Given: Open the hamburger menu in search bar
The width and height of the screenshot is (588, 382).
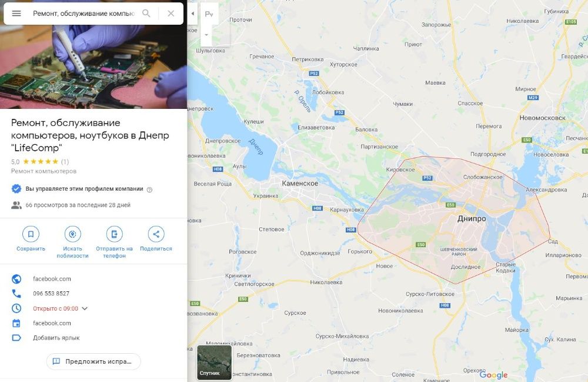Looking at the screenshot, I should click(16, 14).
